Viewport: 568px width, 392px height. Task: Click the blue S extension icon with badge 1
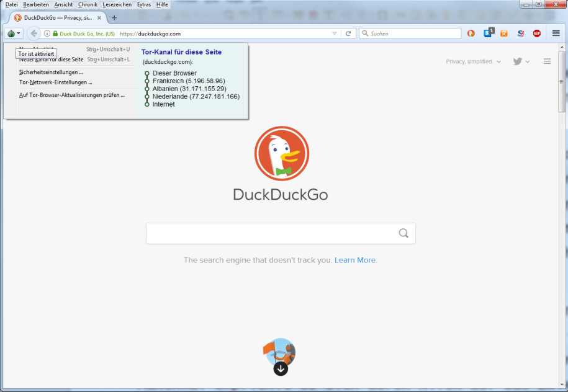click(489, 33)
